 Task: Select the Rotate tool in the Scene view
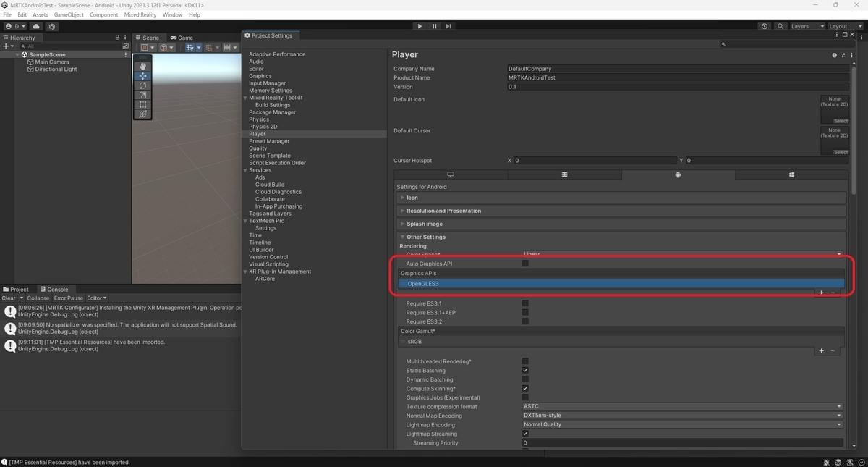click(x=142, y=85)
